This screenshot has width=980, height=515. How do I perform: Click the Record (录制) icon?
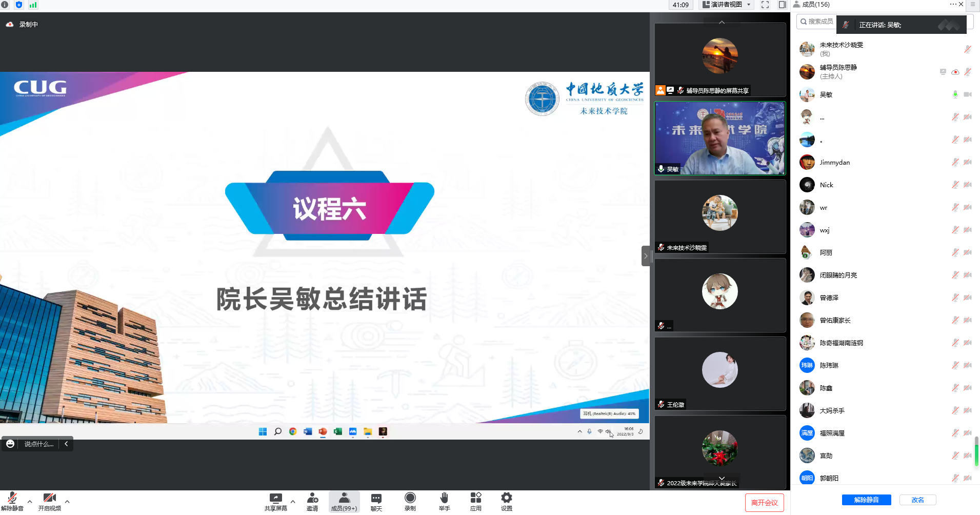pos(410,501)
